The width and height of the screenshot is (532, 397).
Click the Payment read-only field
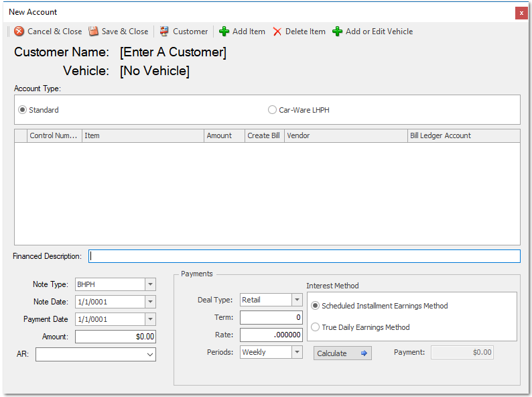(462, 352)
